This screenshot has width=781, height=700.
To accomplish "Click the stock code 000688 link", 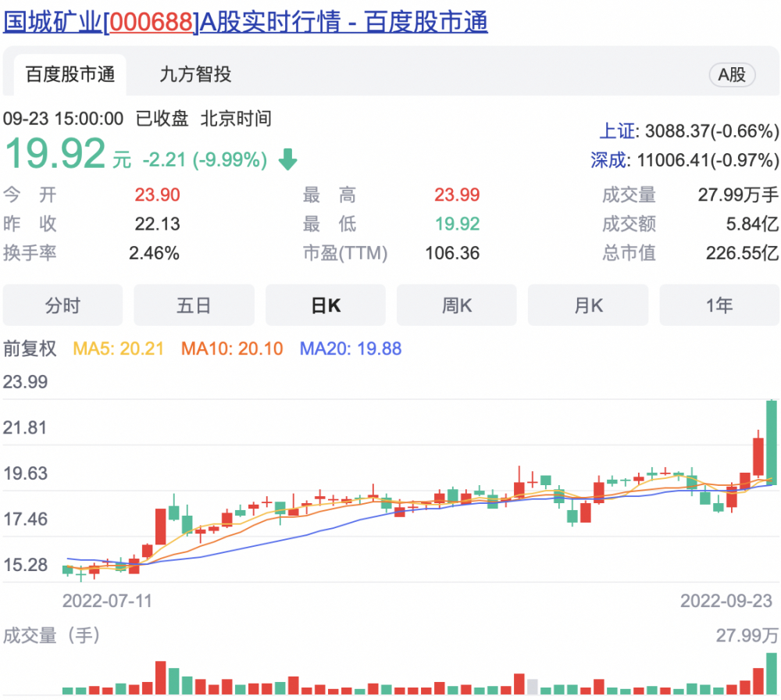I will click(x=155, y=23).
